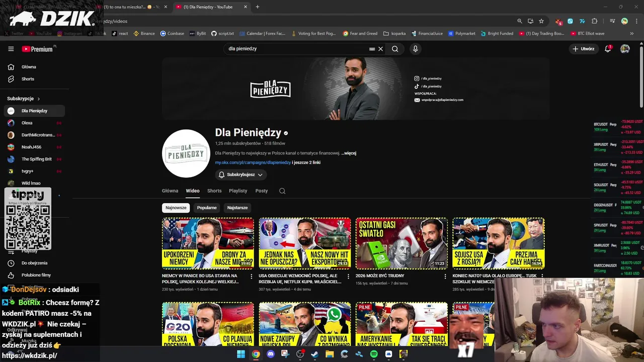Image resolution: width=644 pixels, height=362 pixels.
Task: Close the 'Dla Pieniędzy - YouTube' browser tab
Action: tap(246, 7)
